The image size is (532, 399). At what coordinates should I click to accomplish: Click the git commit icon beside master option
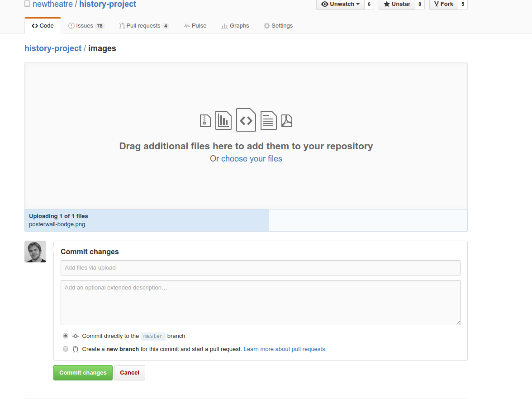point(76,336)
